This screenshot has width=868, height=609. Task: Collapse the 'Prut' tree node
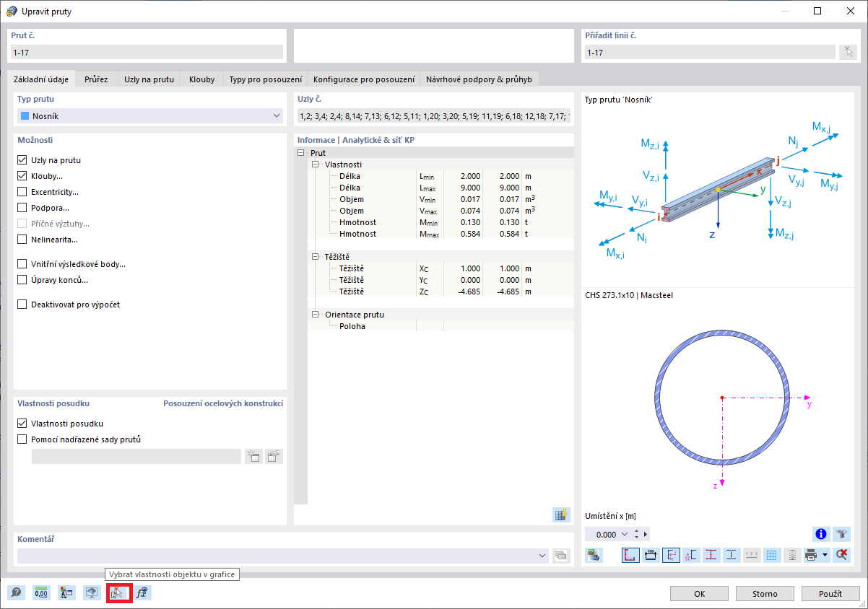click(x=300, y=153)
